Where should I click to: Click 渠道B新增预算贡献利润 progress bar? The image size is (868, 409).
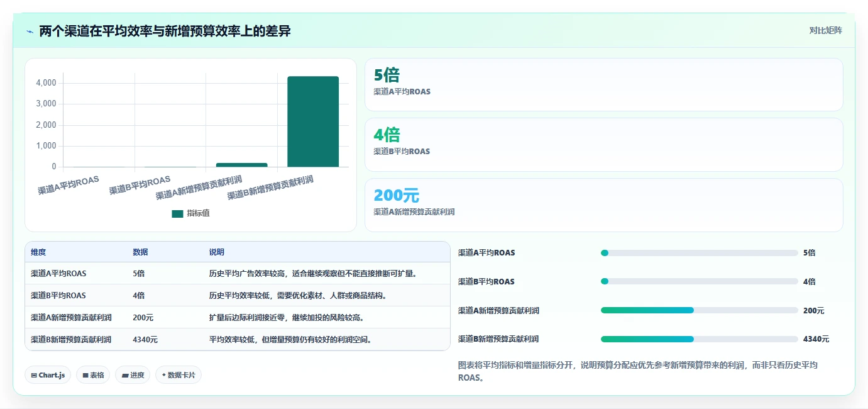pos(700,339)
